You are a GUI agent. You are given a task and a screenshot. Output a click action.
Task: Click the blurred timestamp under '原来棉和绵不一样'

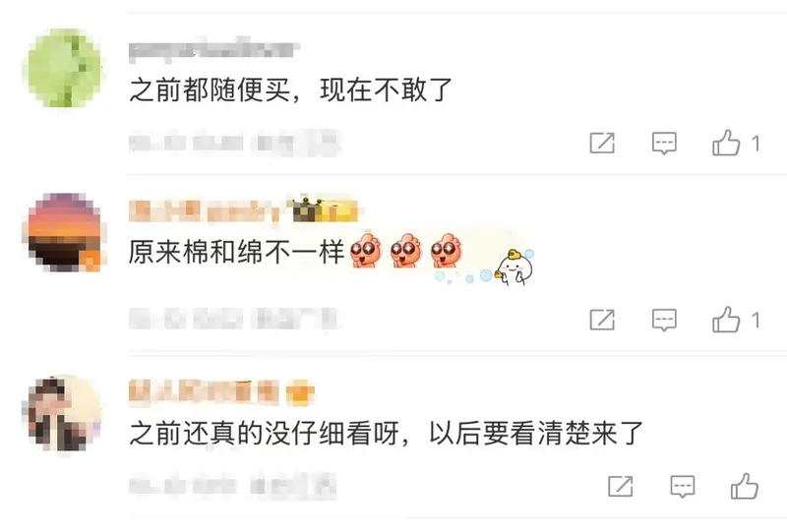pos(233,319)
